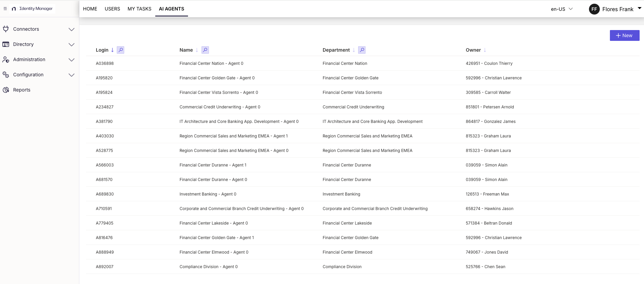Click Financial Center Duranne - Agent 1
644x284 pixels.
(213, 165)
